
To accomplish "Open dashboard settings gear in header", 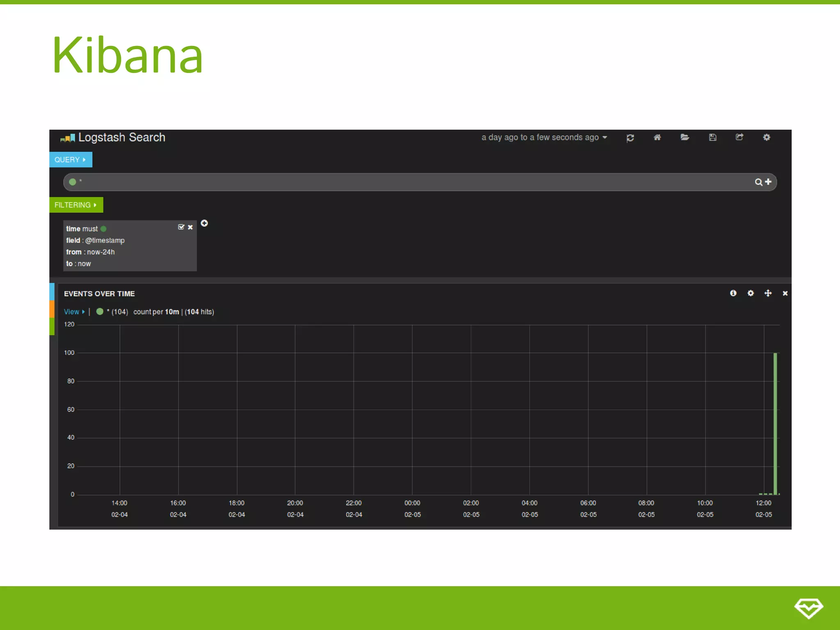I will pos(767,137).
